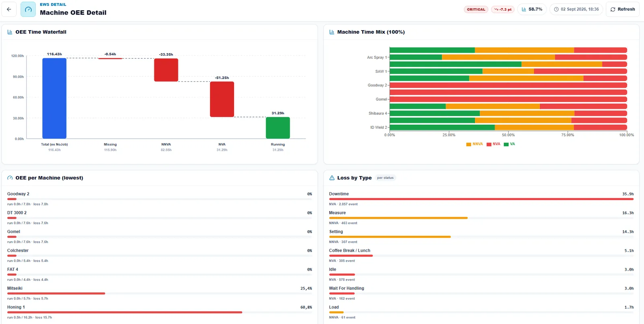Click the chart icon beside Machine Time Mix
This screenshot has width=644, height=324.
pos(332,32)
